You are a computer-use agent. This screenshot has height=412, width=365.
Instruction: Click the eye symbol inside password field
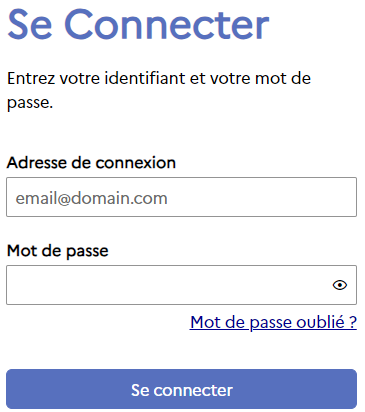coord(340,285)
